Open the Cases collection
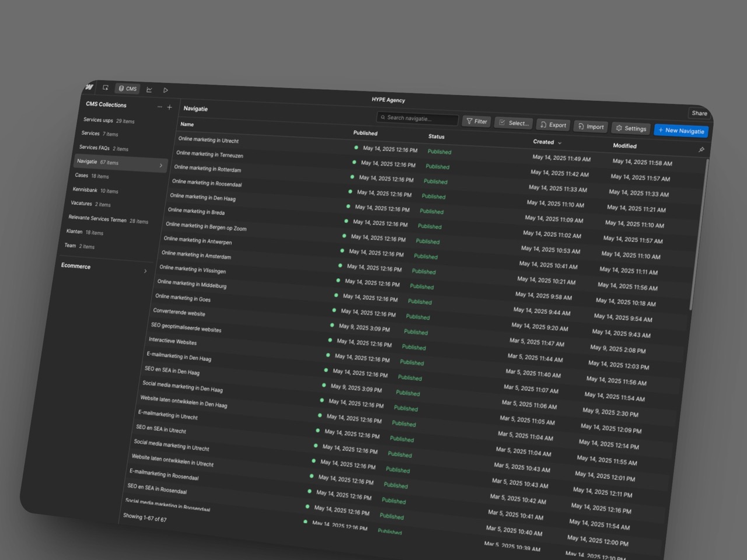Screen dimensions: 747x560 click(x=92, y=176)
